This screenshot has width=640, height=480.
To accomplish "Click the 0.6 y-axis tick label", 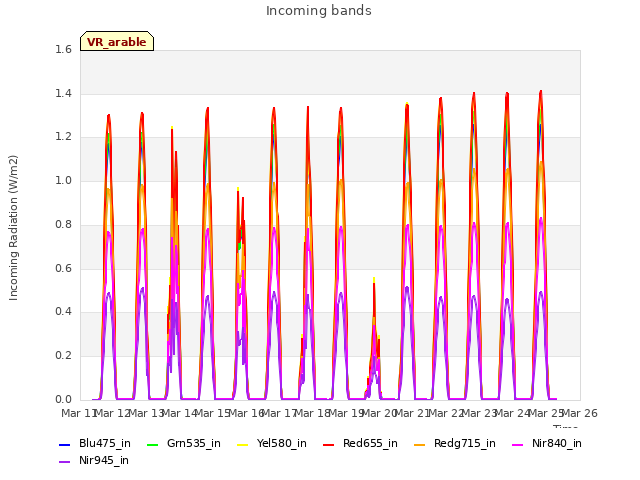I will pyautogui.click(x=63, y=268).
